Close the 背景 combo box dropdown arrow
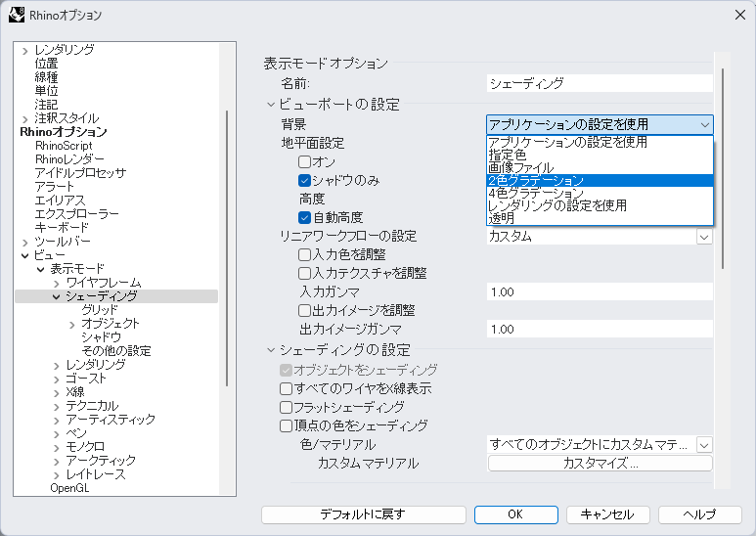 pyautogui.click(x=705, y=125)
